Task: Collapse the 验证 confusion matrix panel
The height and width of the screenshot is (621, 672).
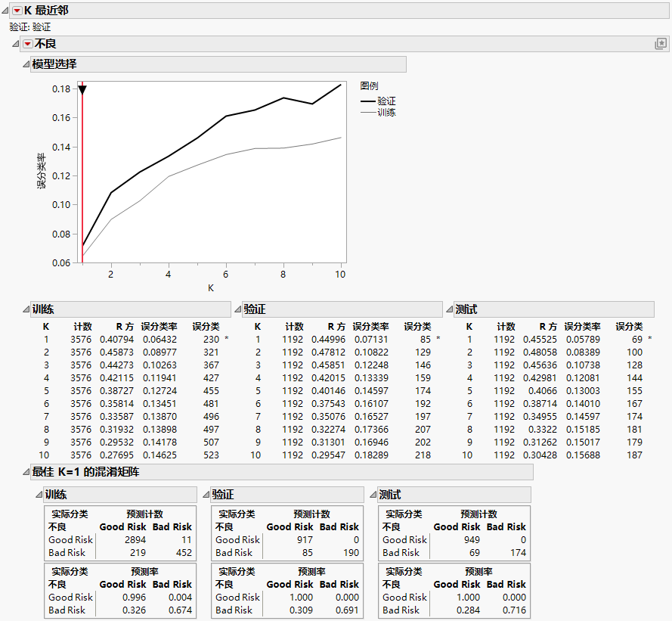Action: (206, 495)
